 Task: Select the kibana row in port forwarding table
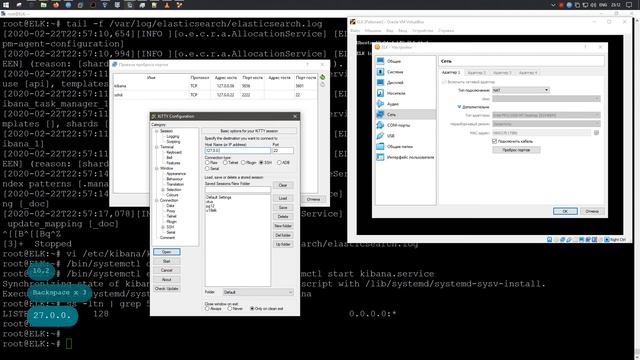(x=215, y=86)
